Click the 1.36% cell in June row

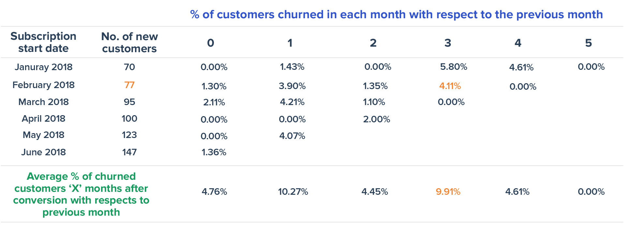[x=214, y=152]
